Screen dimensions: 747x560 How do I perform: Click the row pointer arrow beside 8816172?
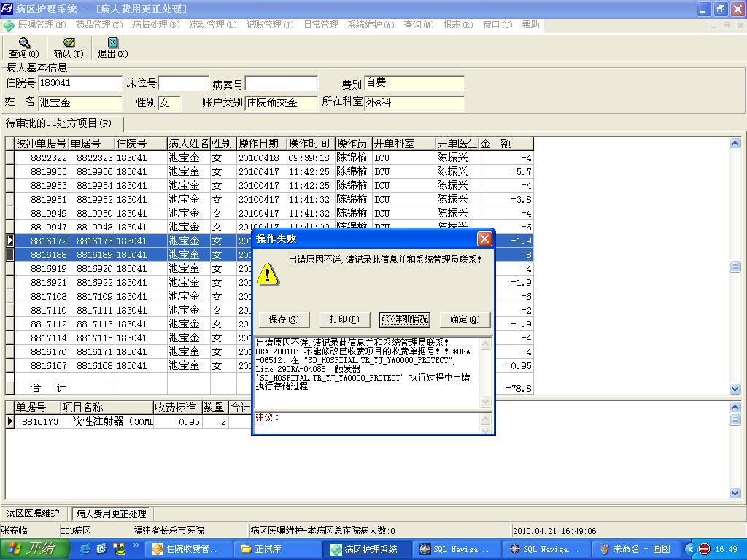tap(10, 241)
